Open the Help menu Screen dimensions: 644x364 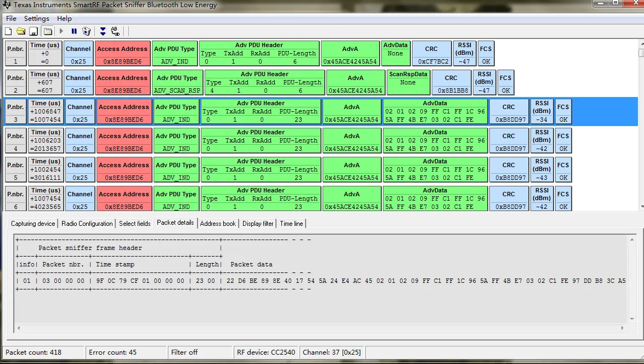64,19
